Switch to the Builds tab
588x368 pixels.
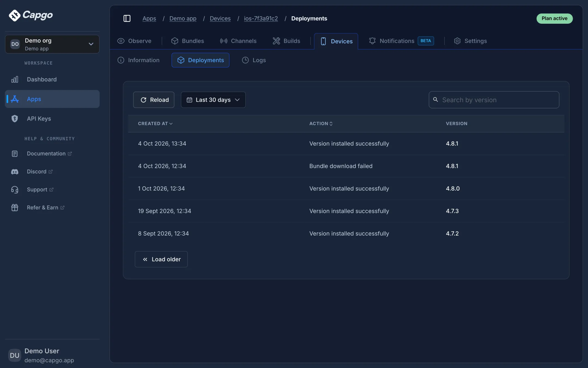286,41
